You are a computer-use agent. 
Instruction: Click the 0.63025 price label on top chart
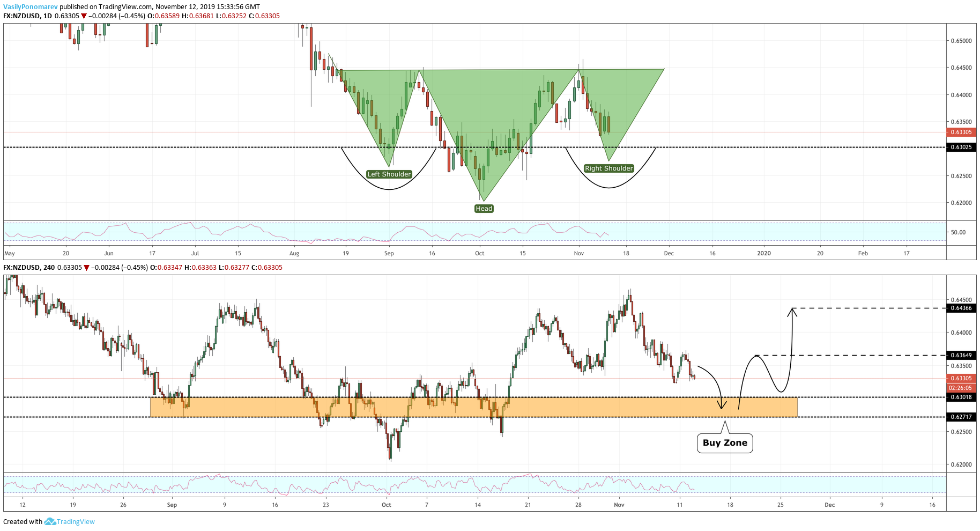coord(961,147)
